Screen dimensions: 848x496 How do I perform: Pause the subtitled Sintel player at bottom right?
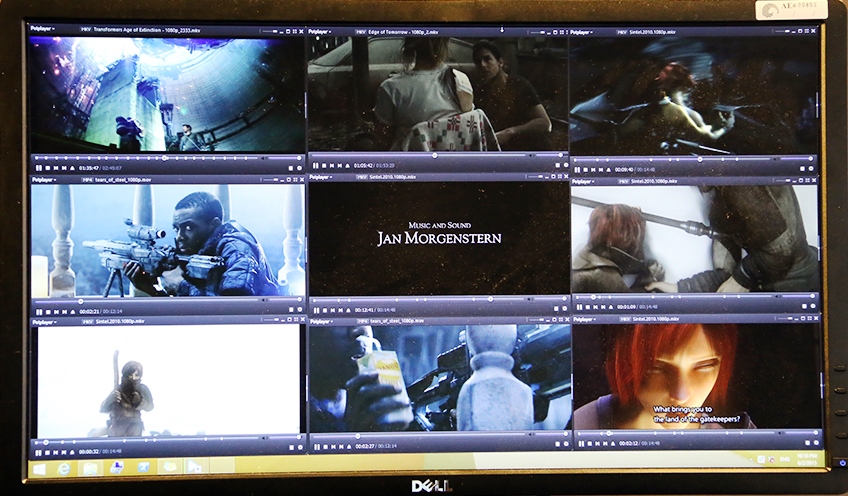coord(581,443)
